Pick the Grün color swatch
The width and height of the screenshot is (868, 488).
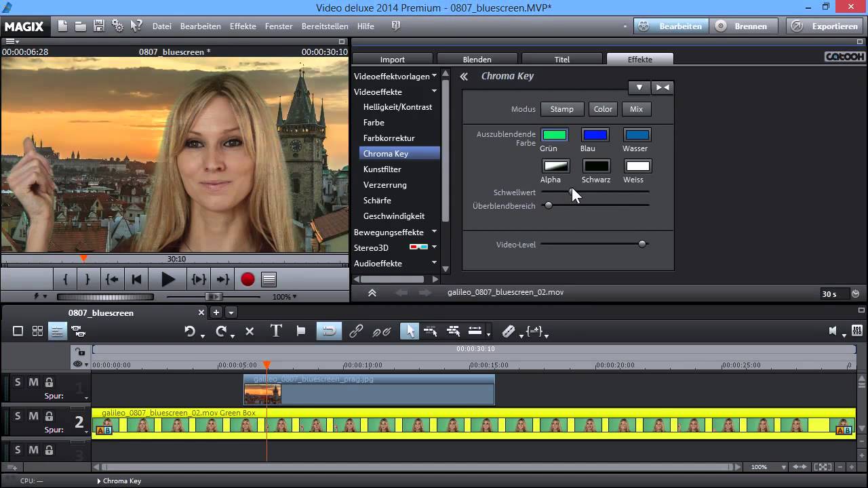point(555,135)
